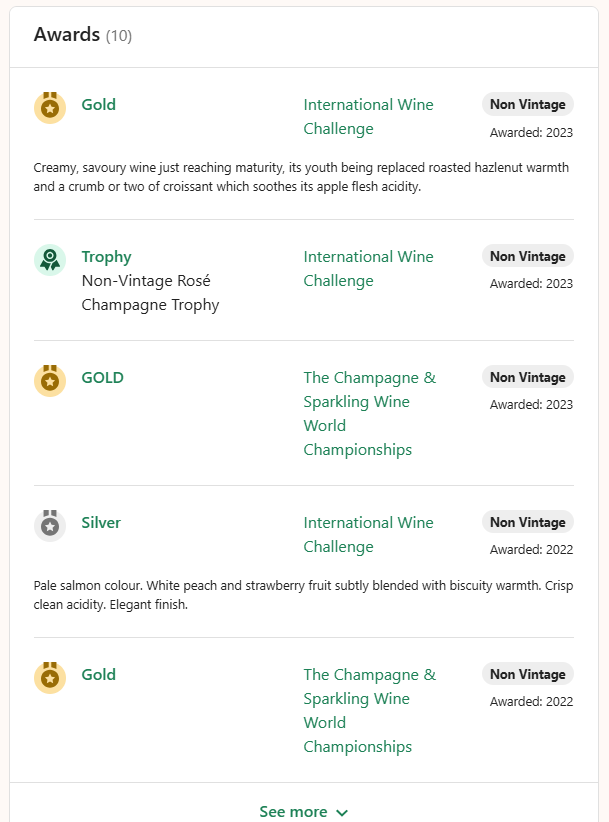Open Champagne & Sparkling Wine Championships 2023 link
The width and height of the screenshot is (609, 822).
coord(369,414)
